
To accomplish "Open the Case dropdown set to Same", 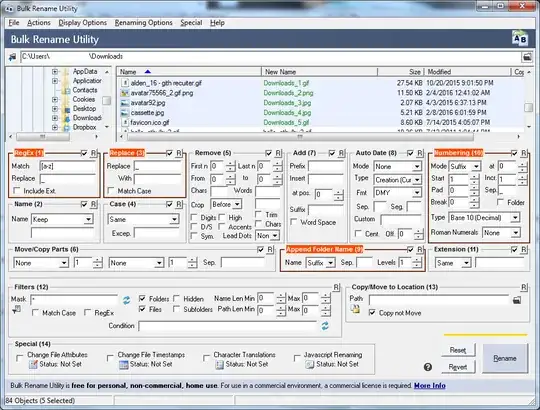I will point(143,219).
